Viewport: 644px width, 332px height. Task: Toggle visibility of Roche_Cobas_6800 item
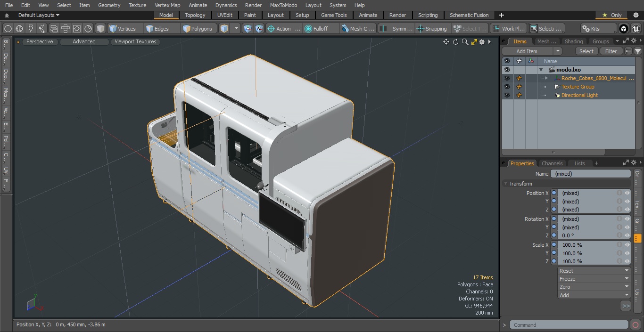coord(507,78)
